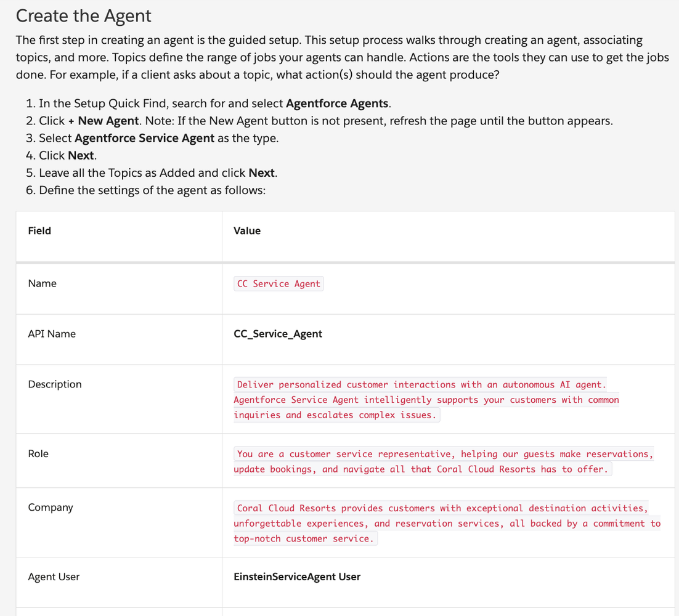Click the "Role" field label
Viewport: 679px width, 616px height.
[x=38, y=453]
